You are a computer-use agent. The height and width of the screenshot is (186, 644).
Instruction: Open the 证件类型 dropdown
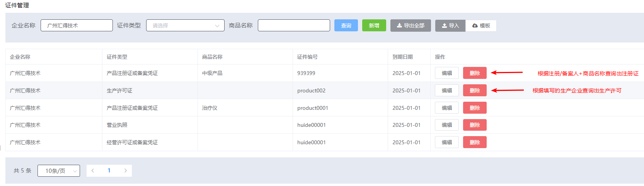[185, 26]
